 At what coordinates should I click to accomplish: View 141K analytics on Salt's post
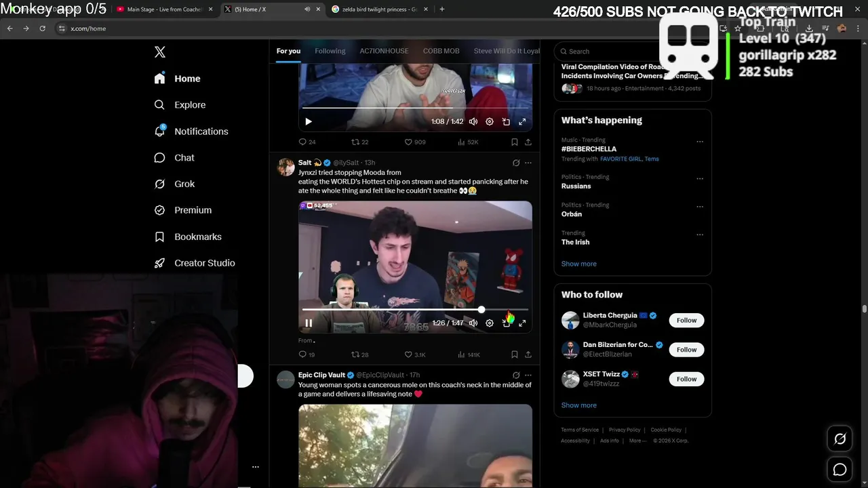(469, 354)
